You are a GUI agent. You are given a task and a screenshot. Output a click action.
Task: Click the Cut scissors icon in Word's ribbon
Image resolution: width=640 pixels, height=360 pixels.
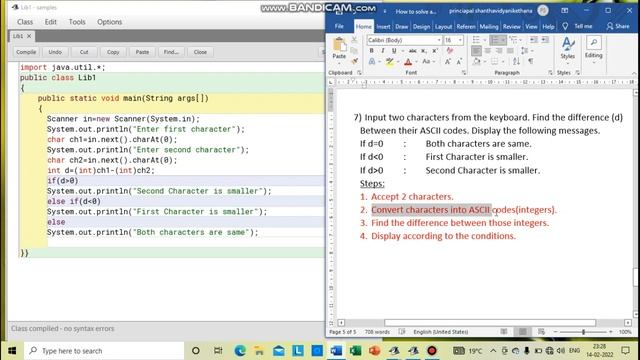coord(354,40)
